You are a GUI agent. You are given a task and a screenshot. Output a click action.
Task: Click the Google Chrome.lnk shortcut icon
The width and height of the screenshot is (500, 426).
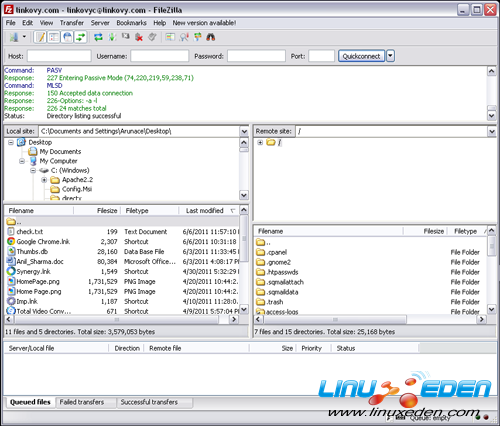point(11,241)
